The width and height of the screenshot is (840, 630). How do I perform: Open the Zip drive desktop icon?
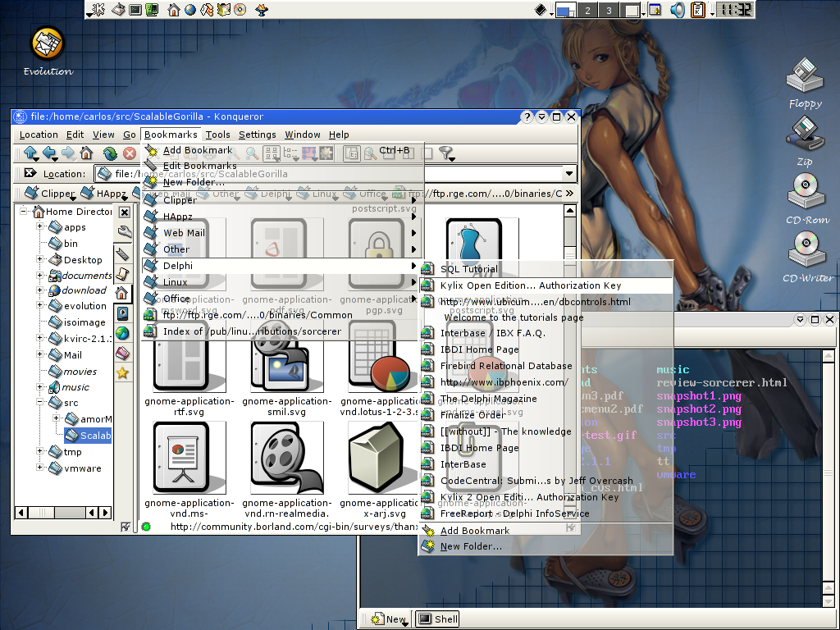point(805,141)
